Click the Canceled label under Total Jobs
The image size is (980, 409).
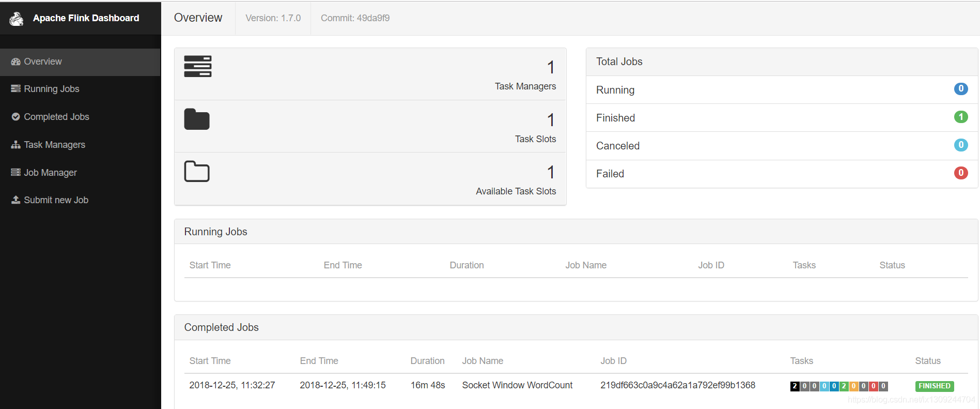coord(618,146)
